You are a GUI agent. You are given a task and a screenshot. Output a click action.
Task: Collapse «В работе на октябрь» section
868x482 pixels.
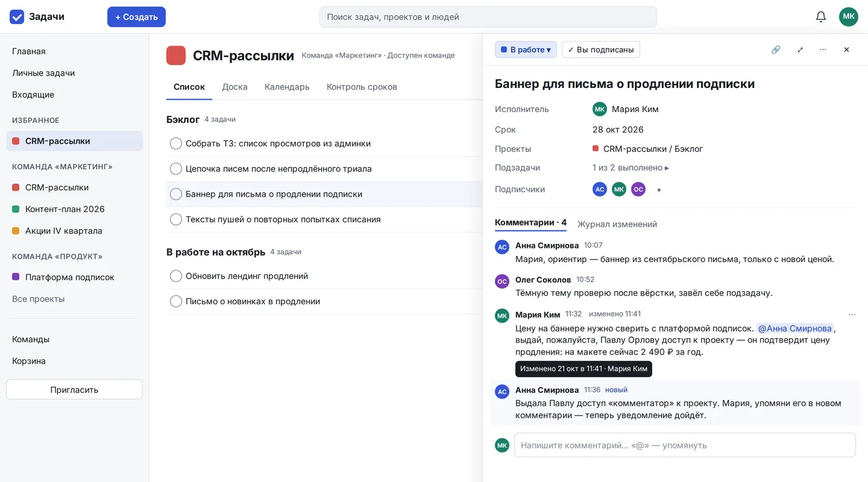pyautogui.click(x=216, y=252)
